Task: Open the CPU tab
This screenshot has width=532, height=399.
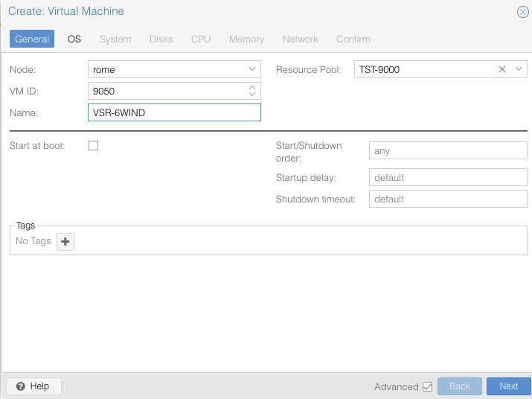Action: coord(201,39)
